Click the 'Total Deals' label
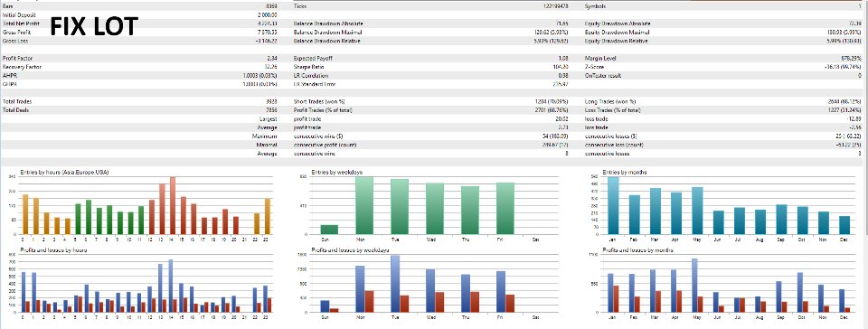 pos(15,110)
